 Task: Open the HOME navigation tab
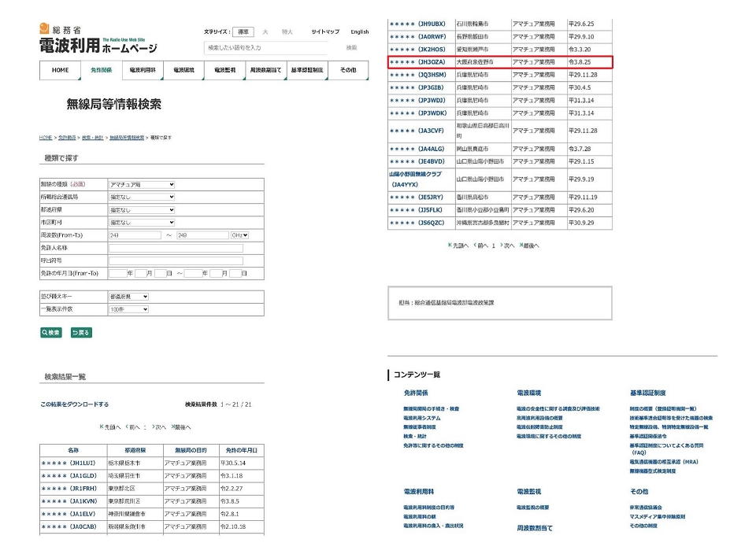61,70
